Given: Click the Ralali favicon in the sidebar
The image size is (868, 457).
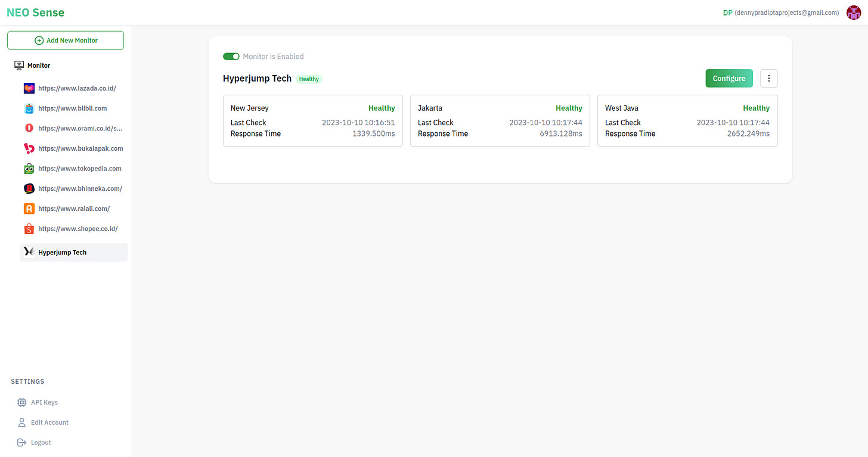Looking at the screenshot, I should (x=29, y=209).
